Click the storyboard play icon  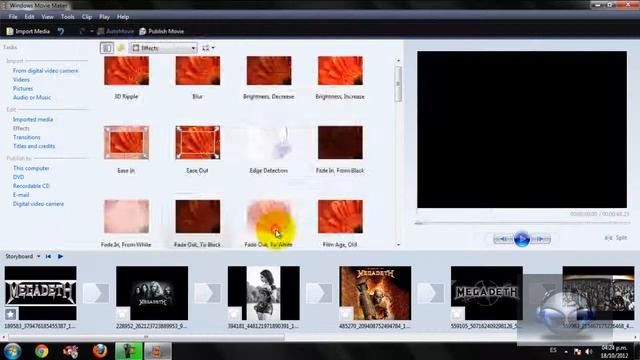click(x=60, y=256)
